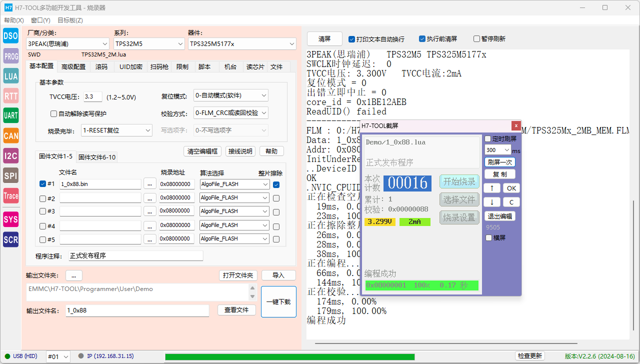Click the 清屏 button
640x364 pixels.
coord(324,39)
